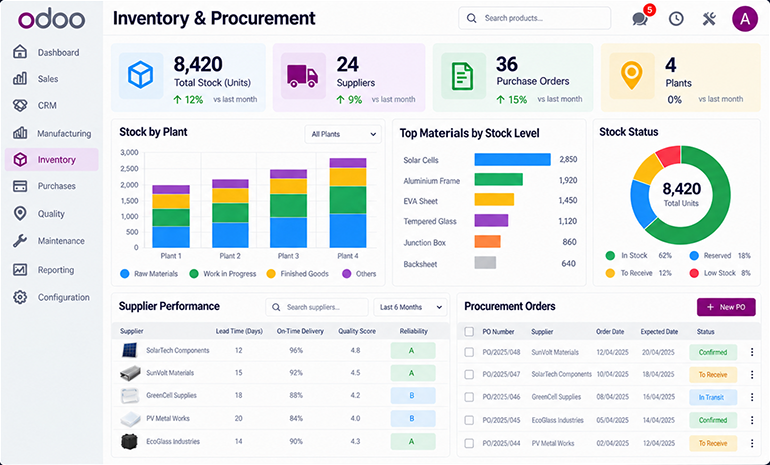Click the Solar Cells blue stock bar
Image resolution: width=770 pixels, height=465 pixels.
pyautogui.click(x=512, y=159)
